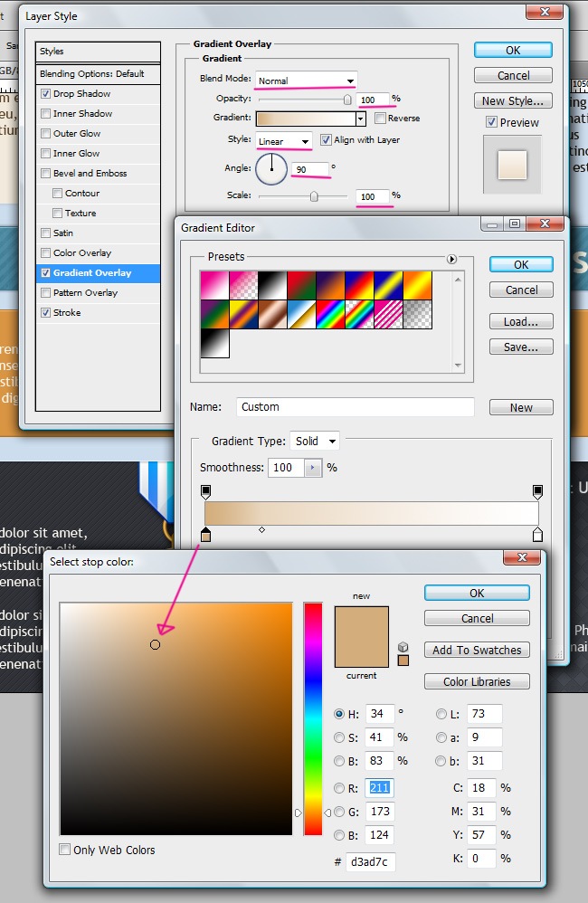This screenshot has height=903, width=588.
Task: Click the web-safe color cube warning icon
Action: (403, 647)
